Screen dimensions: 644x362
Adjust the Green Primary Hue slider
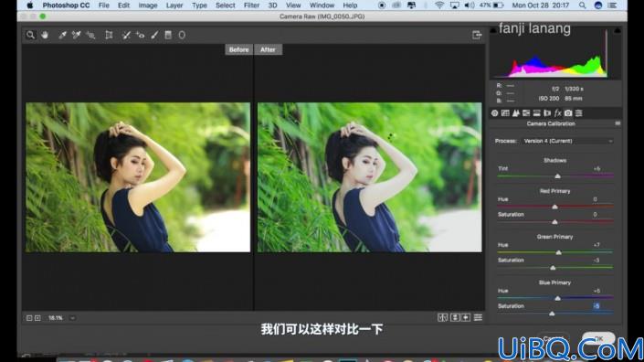point(558,252)
